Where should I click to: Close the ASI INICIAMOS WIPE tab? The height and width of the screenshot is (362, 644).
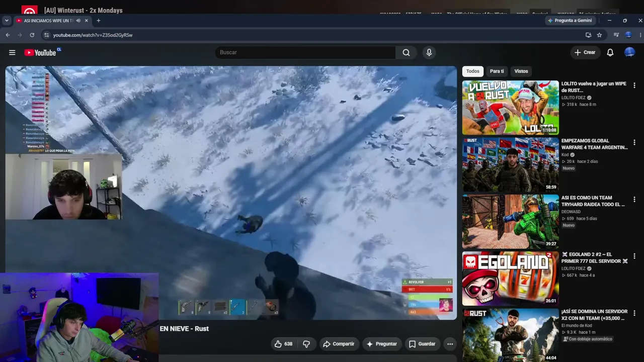coord(86,21)
